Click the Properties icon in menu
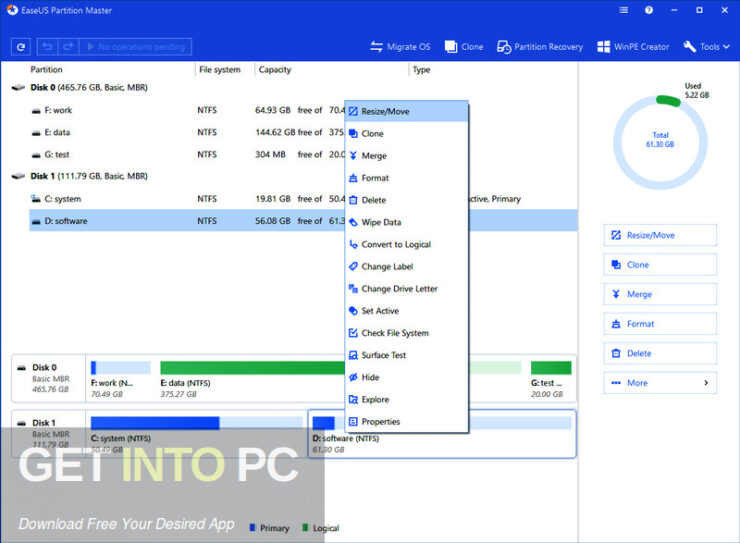The image size is (740, 543). (x=353, y=422)
